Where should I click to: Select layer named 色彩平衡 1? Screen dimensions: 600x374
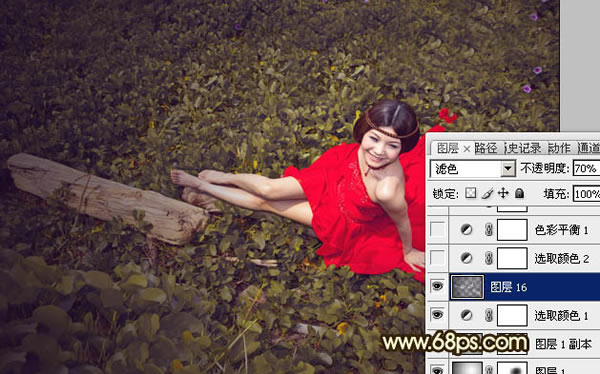click(561, 230)
